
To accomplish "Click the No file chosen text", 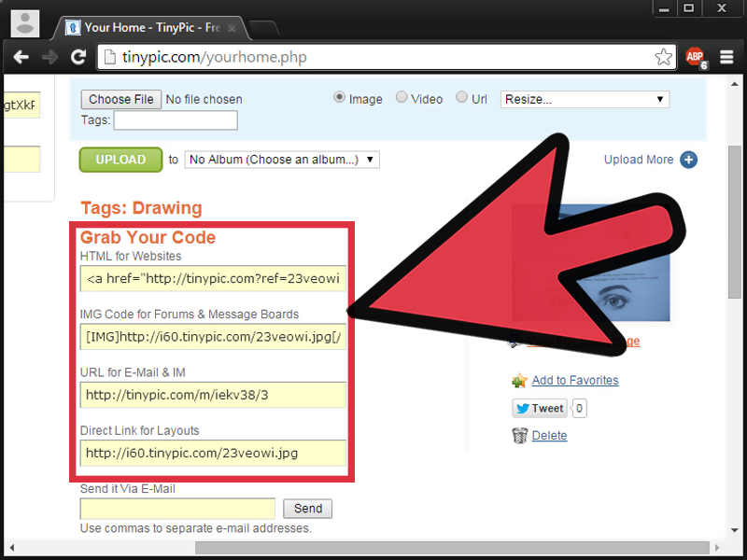I will [x=204, y=100].
